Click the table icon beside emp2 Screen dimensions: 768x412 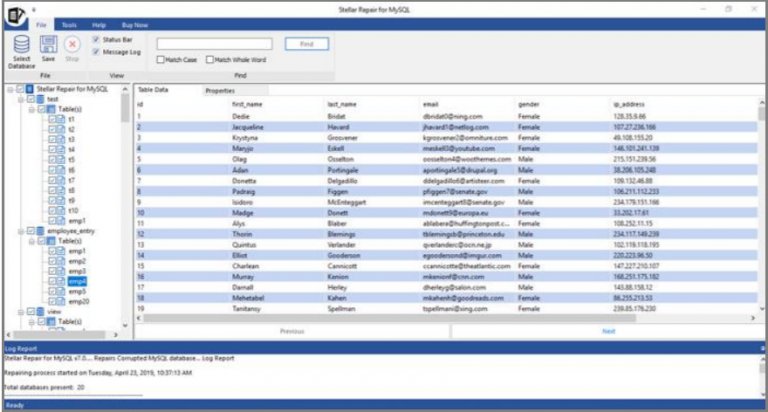(x=61, y=261)
